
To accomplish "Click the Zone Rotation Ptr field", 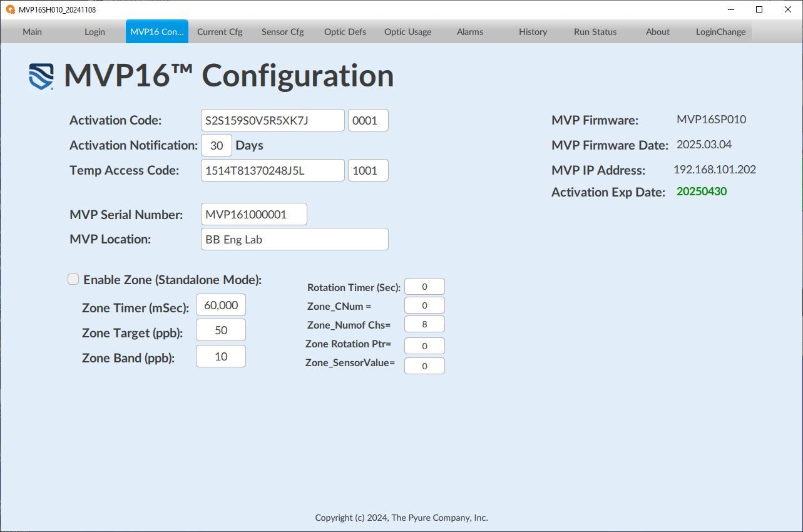I will click(424, 345).
